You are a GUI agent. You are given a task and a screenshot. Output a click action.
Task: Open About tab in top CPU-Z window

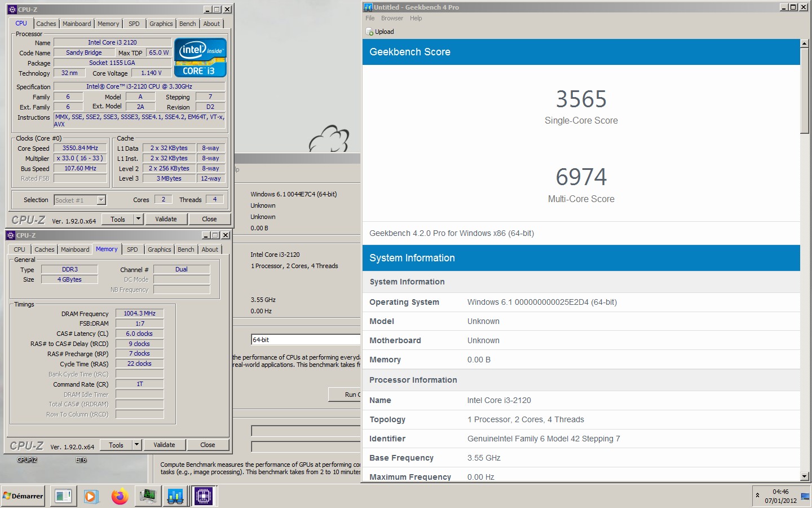tap(212, 24)
